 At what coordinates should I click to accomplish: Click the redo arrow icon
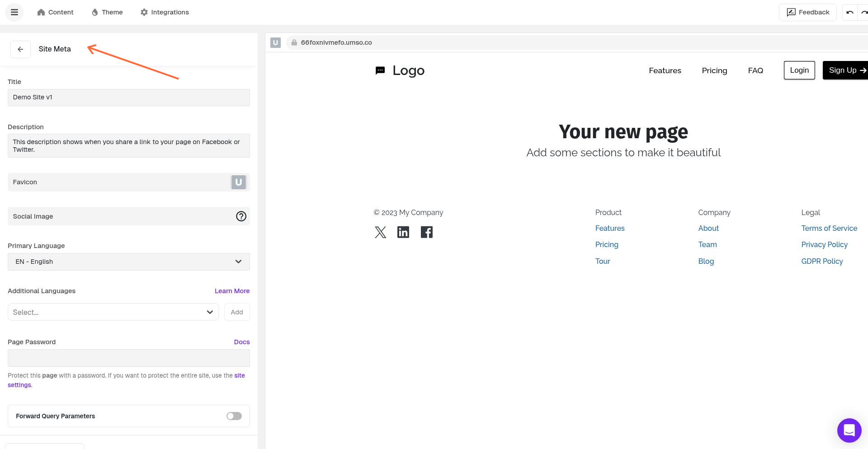[x=864, y=12]
